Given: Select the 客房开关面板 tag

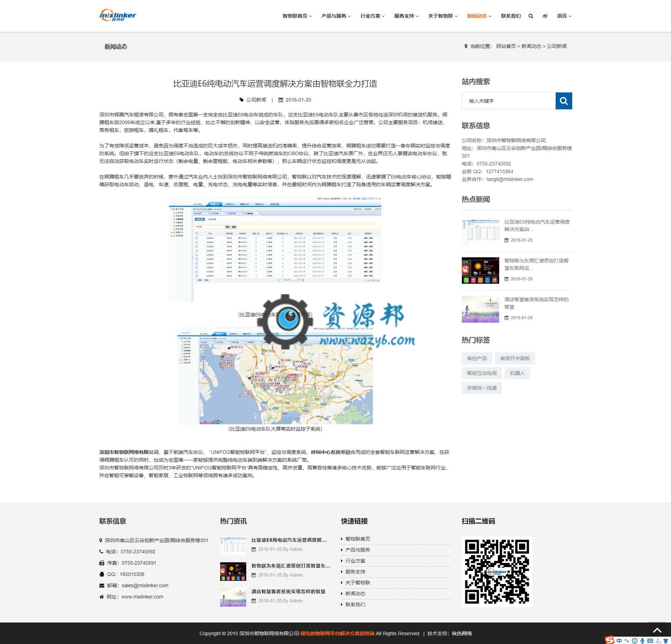Looking at the screenshot, I should pyautogui.click(x=515, y=358).
